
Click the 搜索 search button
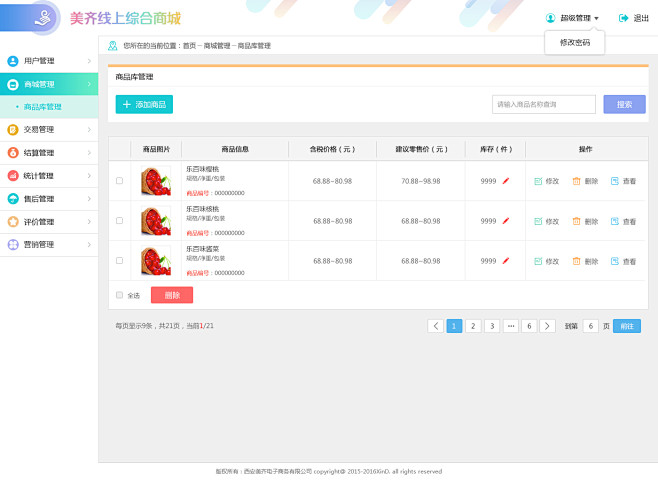point(624,105)
